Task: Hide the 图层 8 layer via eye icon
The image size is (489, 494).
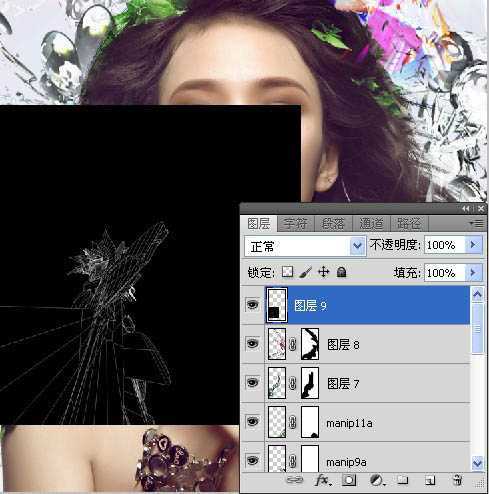Action: click(x=252, y=343)
